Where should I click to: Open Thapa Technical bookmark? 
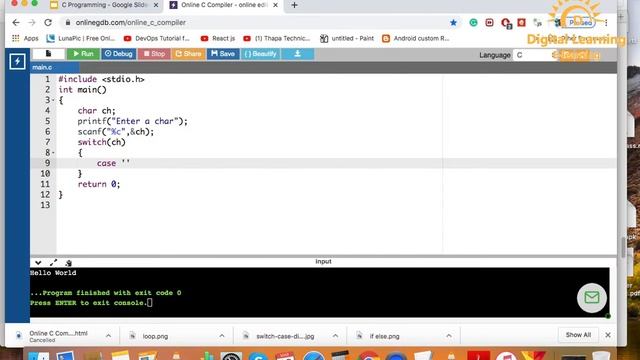[x=277, y=38]
